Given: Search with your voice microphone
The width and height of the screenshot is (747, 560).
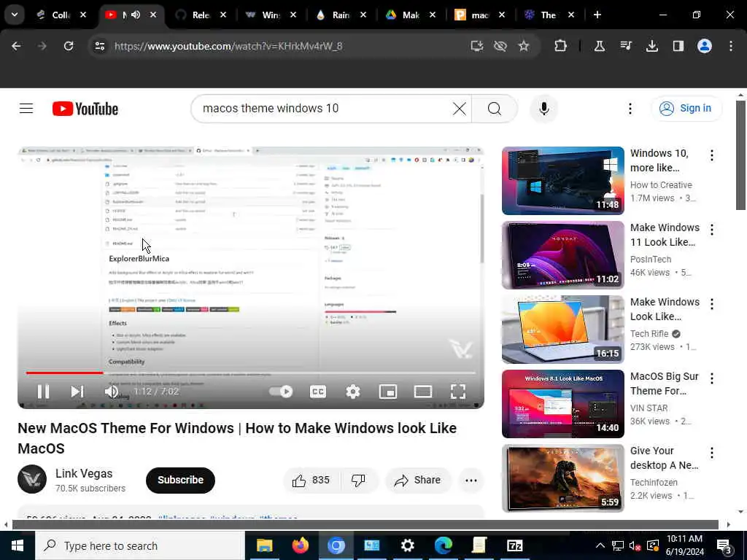Looking at the screenshot, I should [x=543, y=109].
